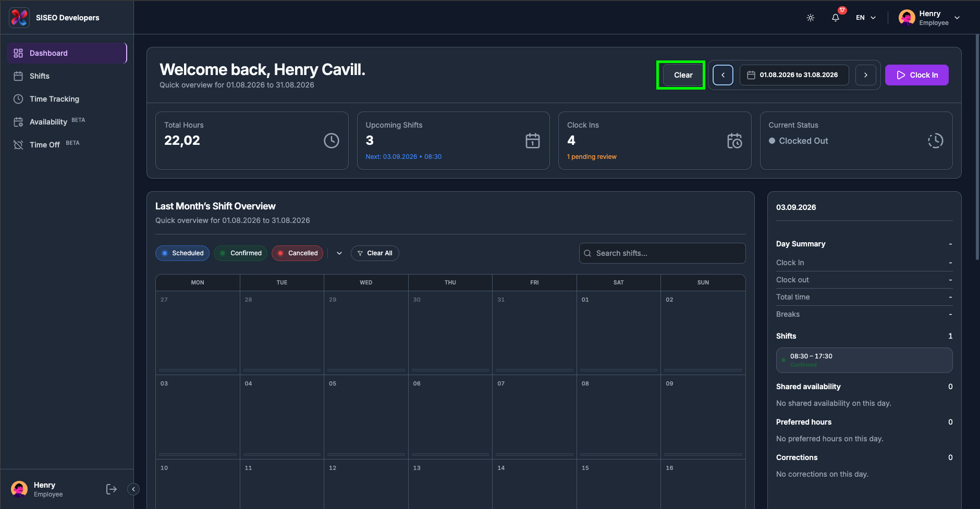Select calendar day 12

[x=366, y=484]
